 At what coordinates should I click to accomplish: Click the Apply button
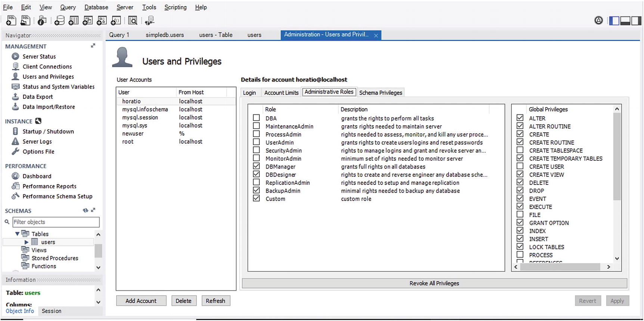[617, 301]
